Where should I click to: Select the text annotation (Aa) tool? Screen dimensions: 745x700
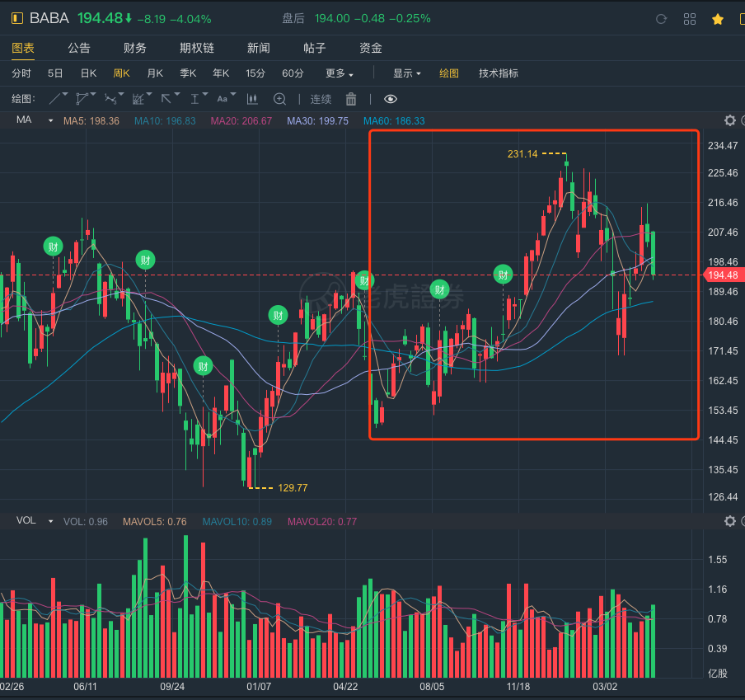[222, 99]
